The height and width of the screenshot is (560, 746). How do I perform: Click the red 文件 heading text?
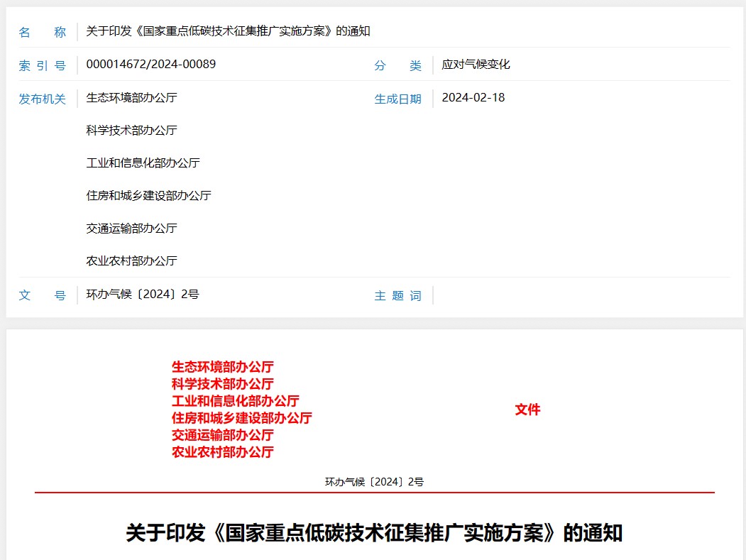(x=527, y=410)
